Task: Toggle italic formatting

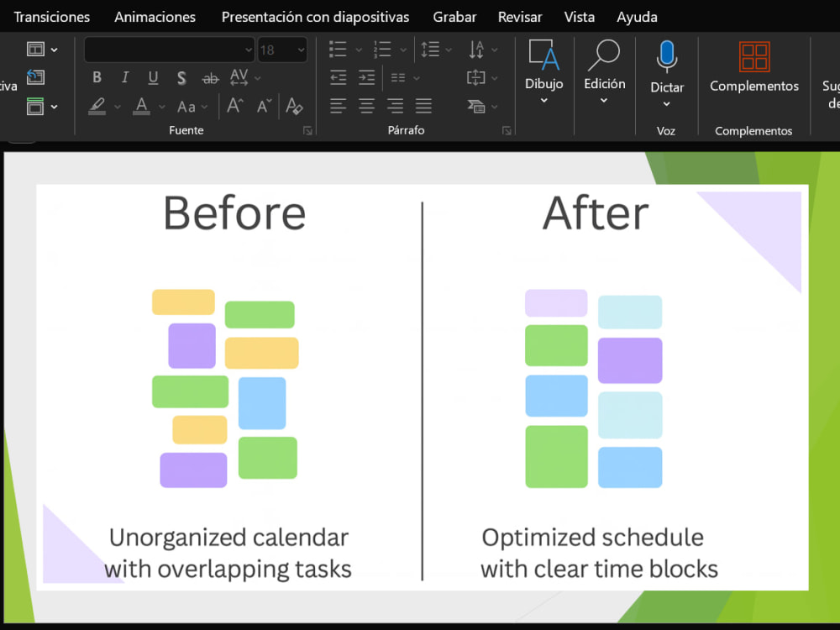Action: [x=125, y=77]
